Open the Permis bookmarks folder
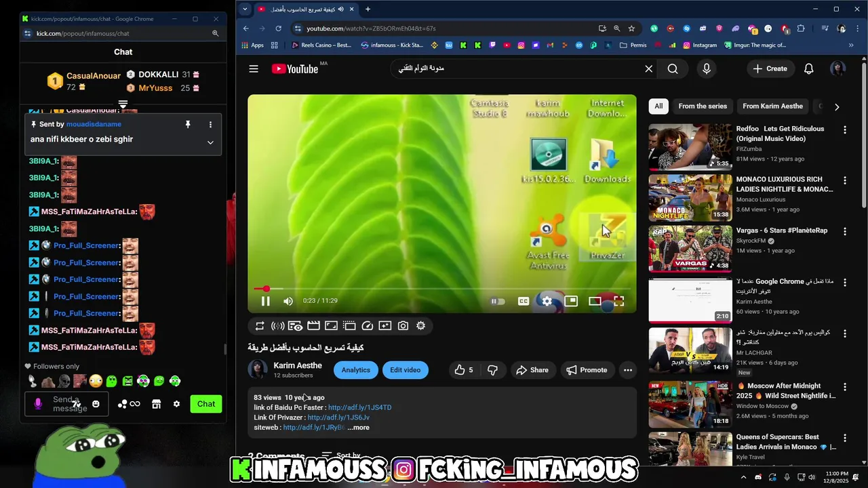Viewport: 868px width, 488px height. point(633,45)
